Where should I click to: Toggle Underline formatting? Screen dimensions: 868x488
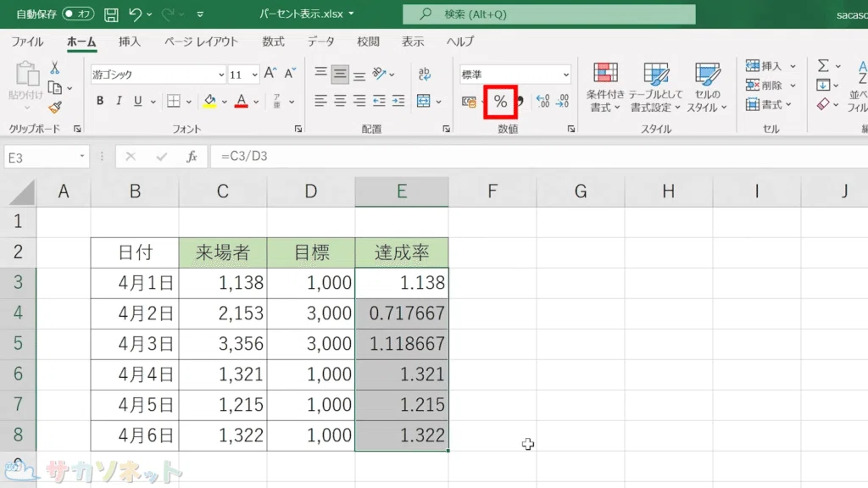click(138, 101)
